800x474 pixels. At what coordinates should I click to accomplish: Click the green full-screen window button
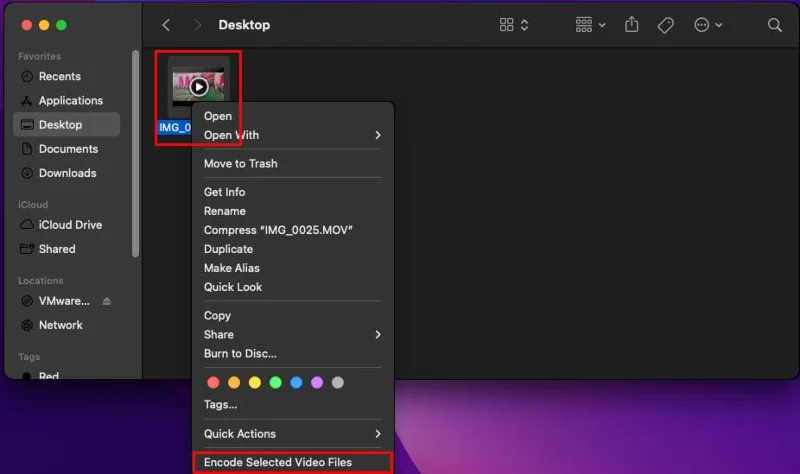61,25
